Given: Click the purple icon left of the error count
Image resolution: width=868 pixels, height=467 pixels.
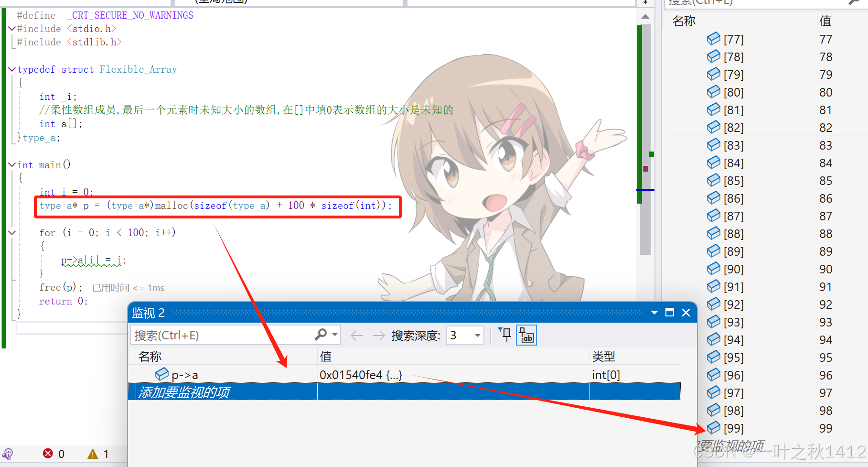Looking at the screenshot, I should tap(8, 454).
